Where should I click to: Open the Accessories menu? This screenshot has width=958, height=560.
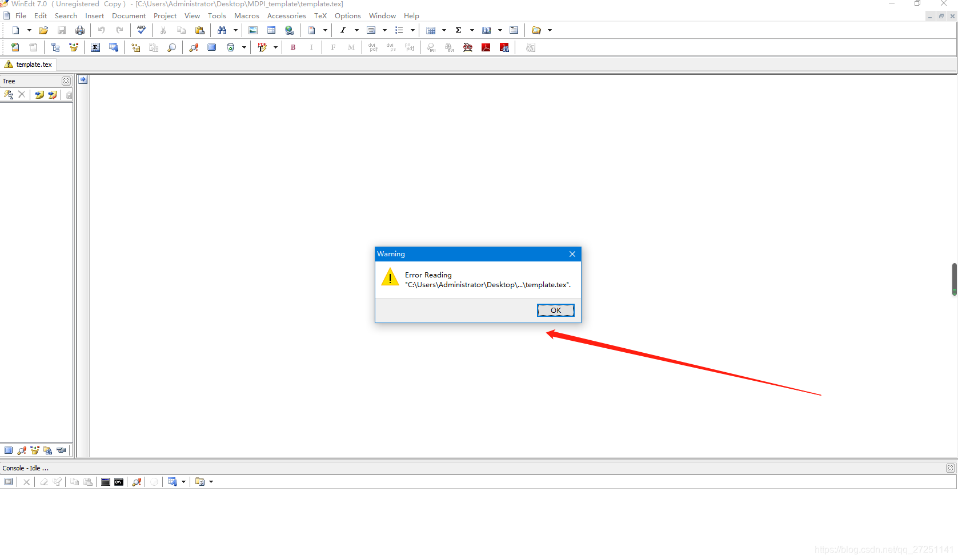[x=287, y=16]
